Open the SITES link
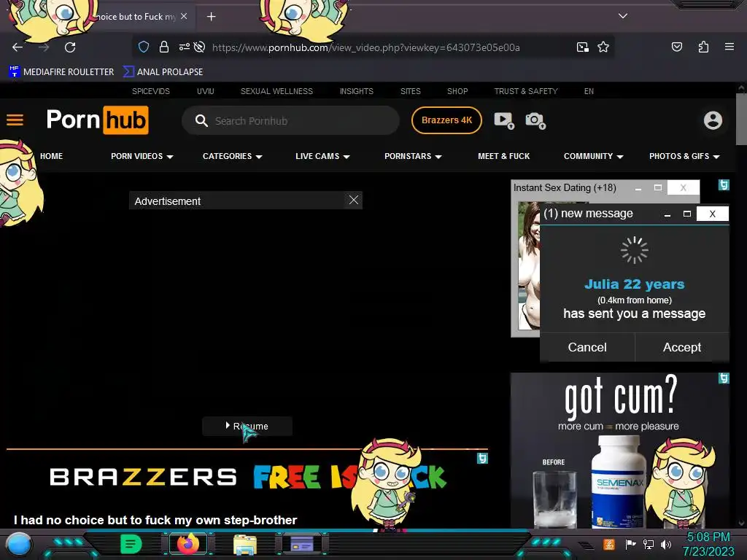 pos(410,91)
